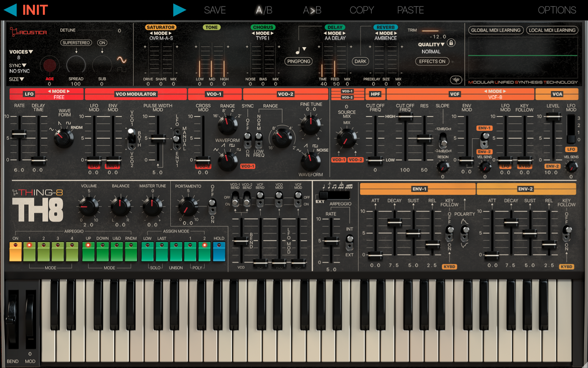Load the next preset with right arrow
Screen dimensions: 588x368
pos(179,10)
